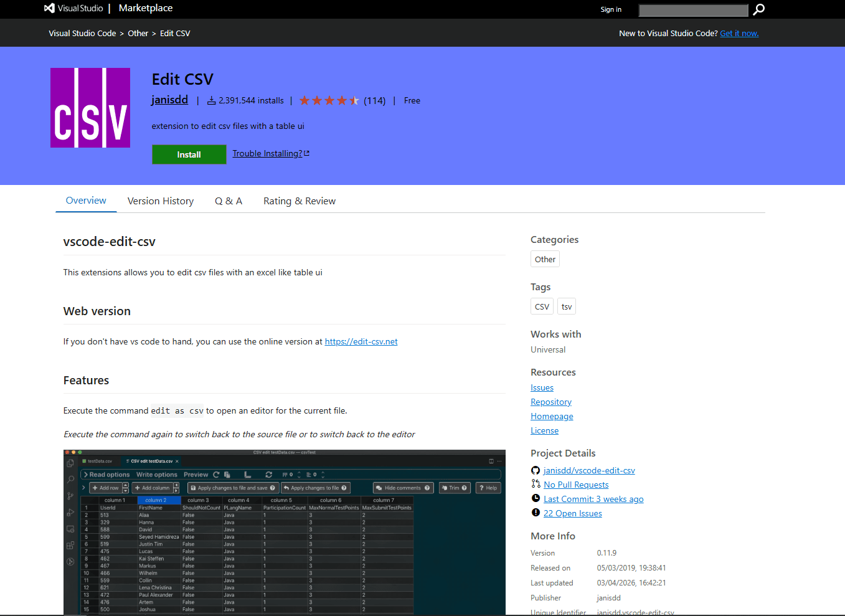Open the Q & A tab
845x616 pixels.
click(x=229, y=201)
